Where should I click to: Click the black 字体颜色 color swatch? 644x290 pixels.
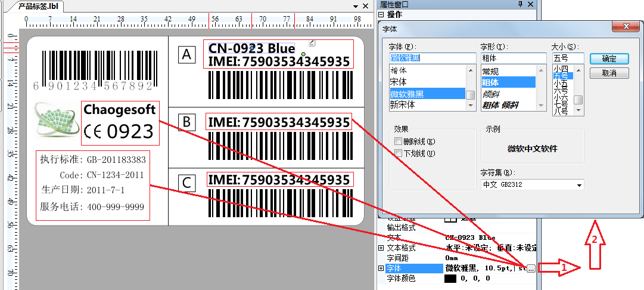pyautogui.click(x=450, y=279)
